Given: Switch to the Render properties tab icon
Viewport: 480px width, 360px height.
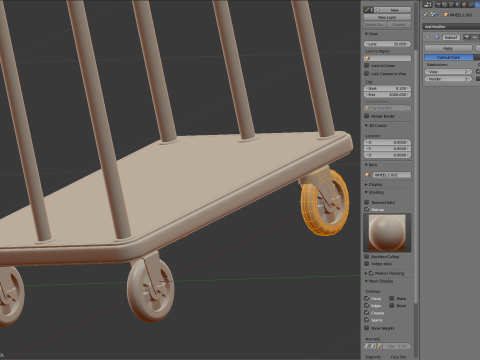Looking at the screenshot, I should coord(438,5).
